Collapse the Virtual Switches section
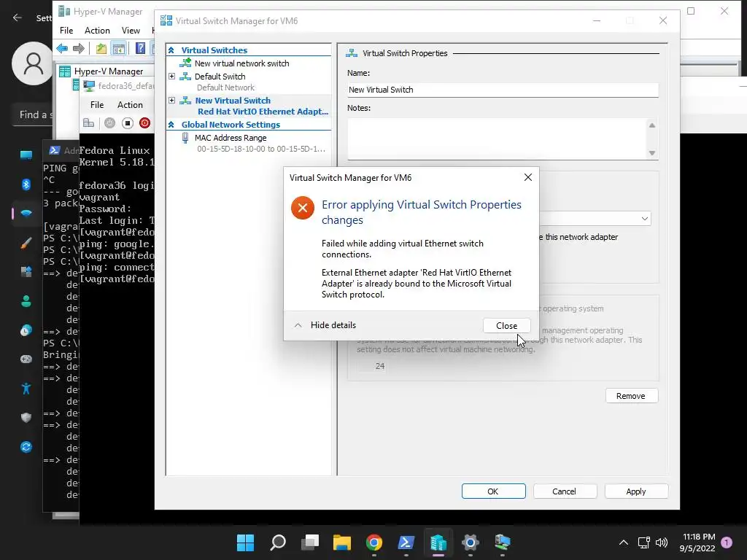 coord(171,50)
